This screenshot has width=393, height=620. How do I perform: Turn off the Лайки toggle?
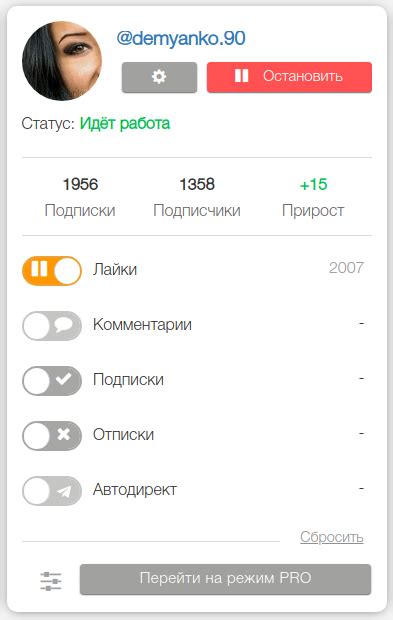52,271
